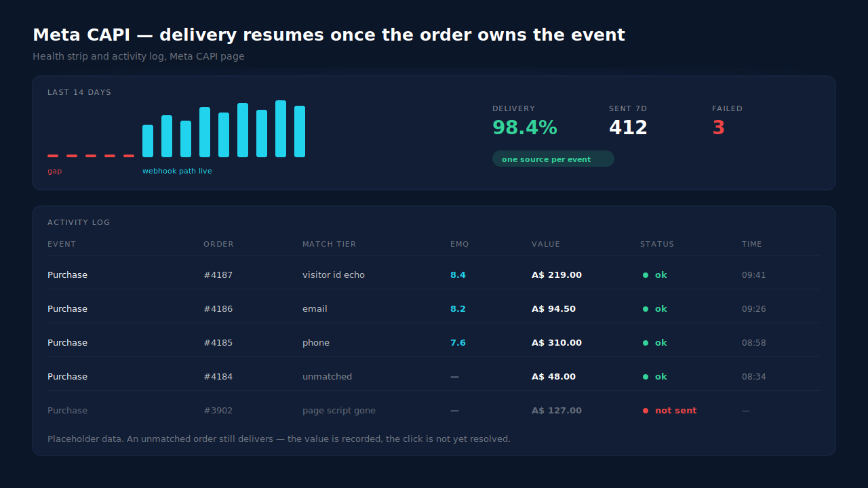Click the 412 sent 7D value
Screen dimensions: 868x488
pyautogui.click(x=628, y=127)
